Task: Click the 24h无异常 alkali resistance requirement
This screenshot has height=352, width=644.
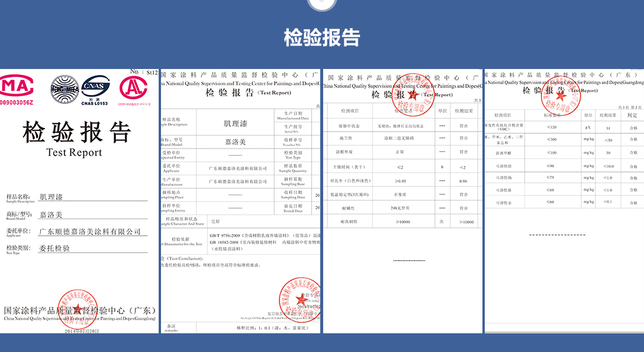Action: [400, 208]
